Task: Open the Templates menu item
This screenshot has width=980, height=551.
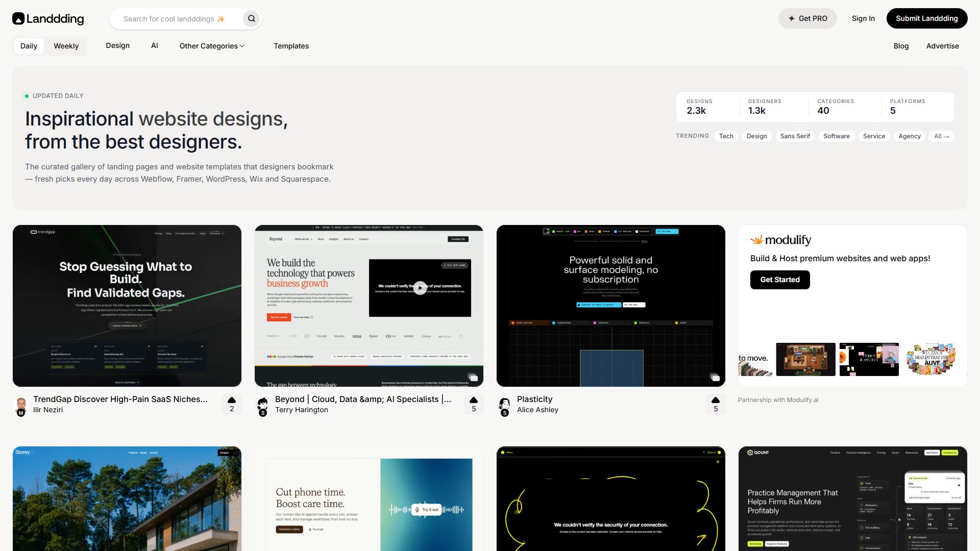Action: pyautogui.click(x=291, y=46)
